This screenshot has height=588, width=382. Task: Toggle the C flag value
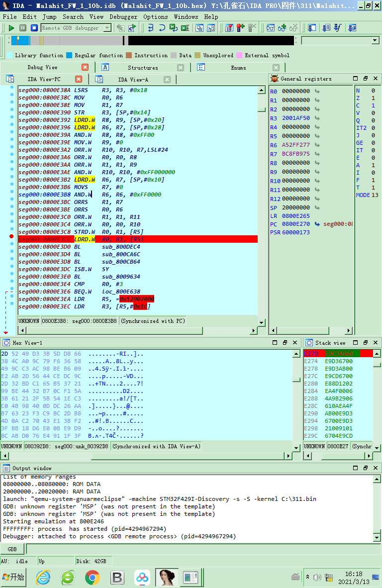[373, 106]
